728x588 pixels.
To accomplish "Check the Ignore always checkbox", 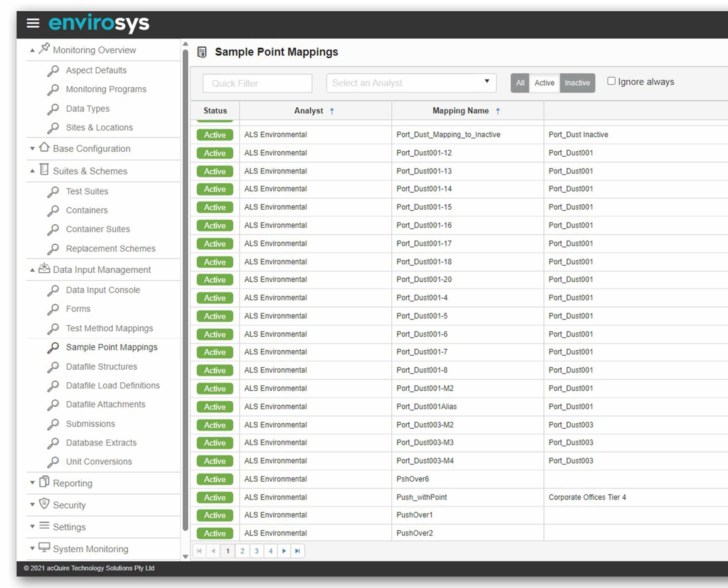I will pos(611,81).
